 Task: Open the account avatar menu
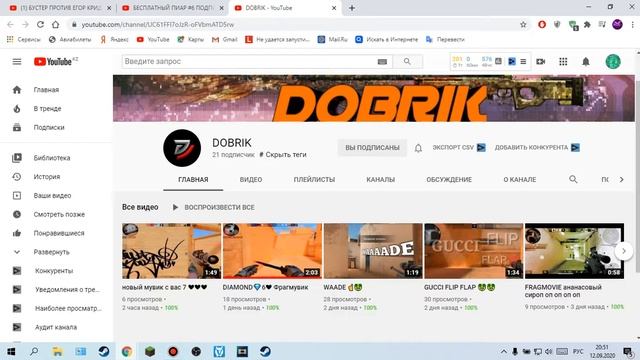point(613,62)
